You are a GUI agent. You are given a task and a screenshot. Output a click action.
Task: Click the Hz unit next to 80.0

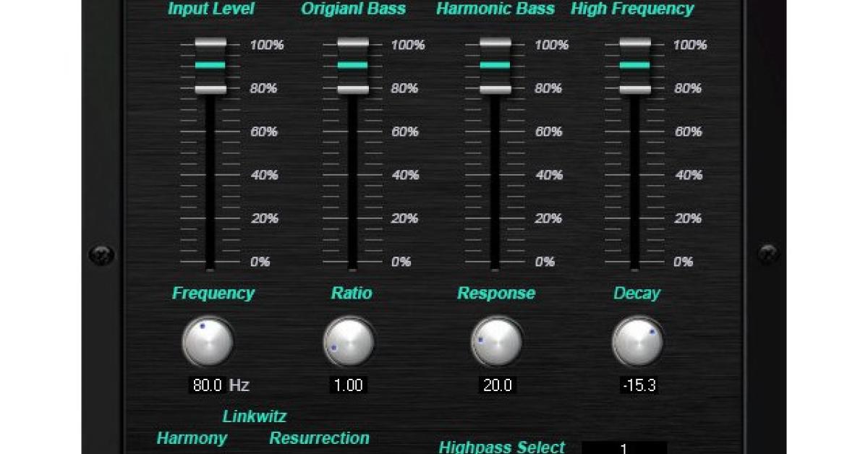[239, 385]
